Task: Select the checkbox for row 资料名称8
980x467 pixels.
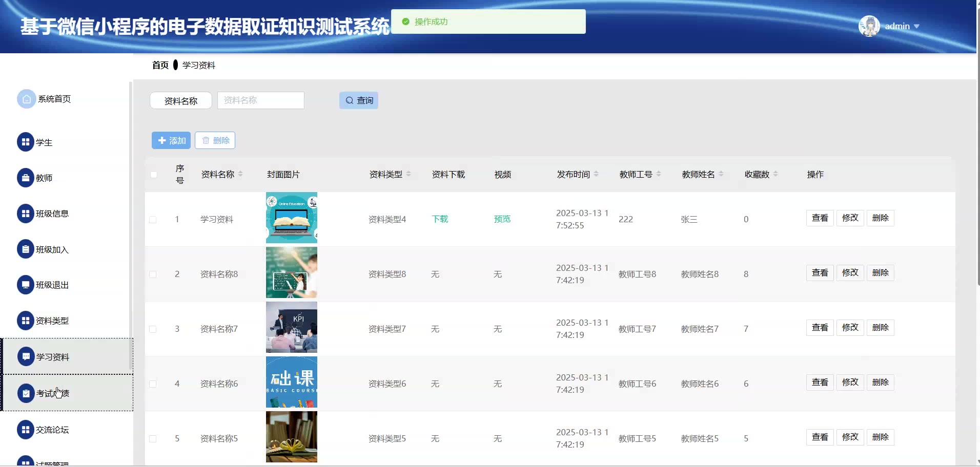Action: click(x=153, y=274)
